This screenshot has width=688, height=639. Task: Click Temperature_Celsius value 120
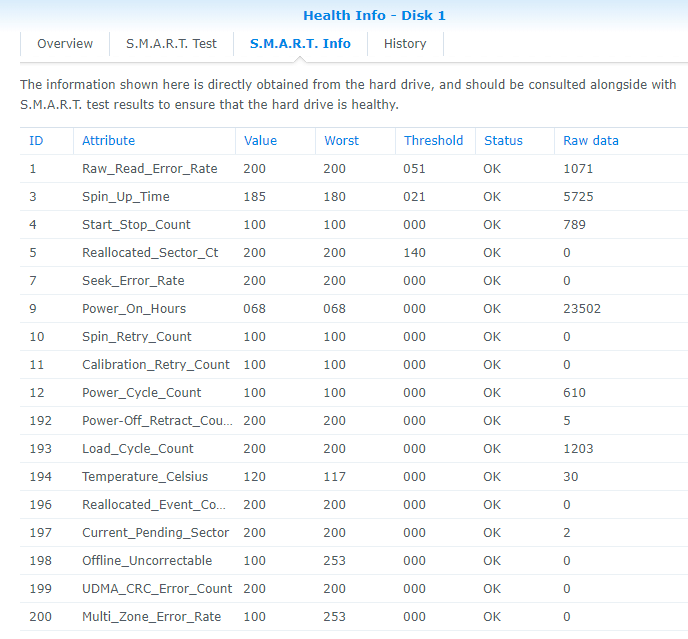pos(254,477)
